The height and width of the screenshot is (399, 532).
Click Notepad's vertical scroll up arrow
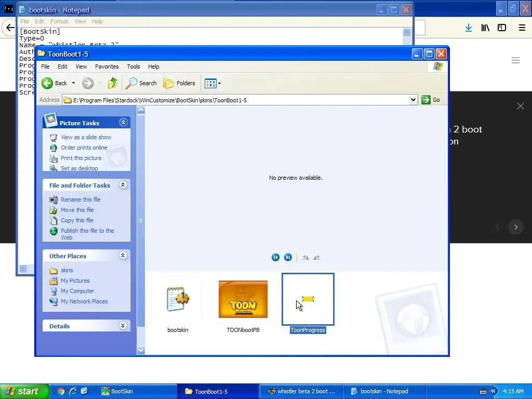(407, 32)
